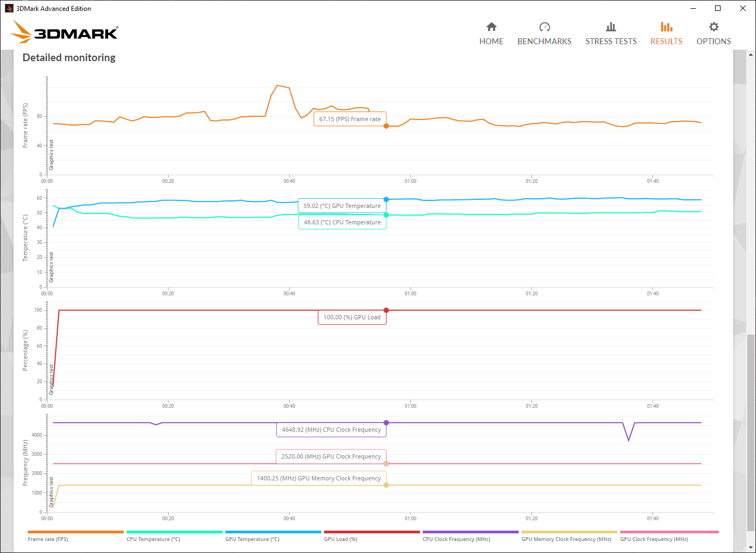The height and width of the screenshot is (553, 756).
Task: Click the Frequency (MHz) axis label
Action: tap(25, 463)
